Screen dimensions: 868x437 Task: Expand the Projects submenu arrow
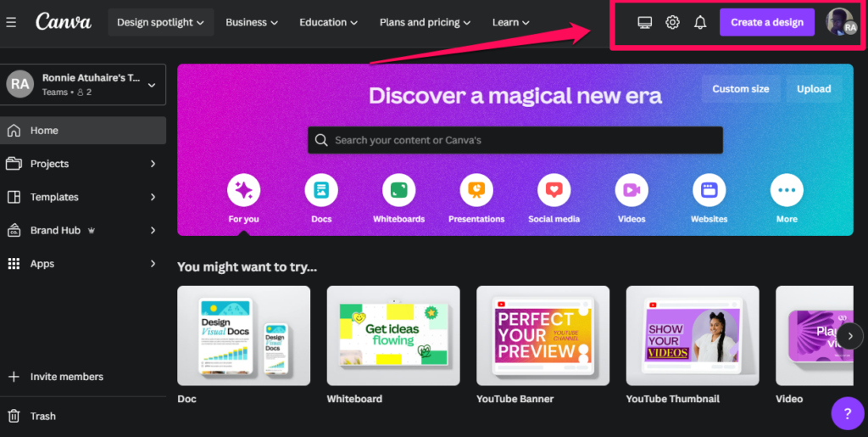153,164
